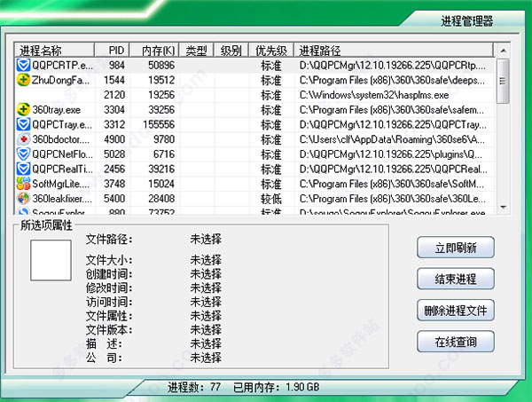Click the 文件路径 value 未选择
The width and height of the screenshot is (532, 402).
(206, 239)
